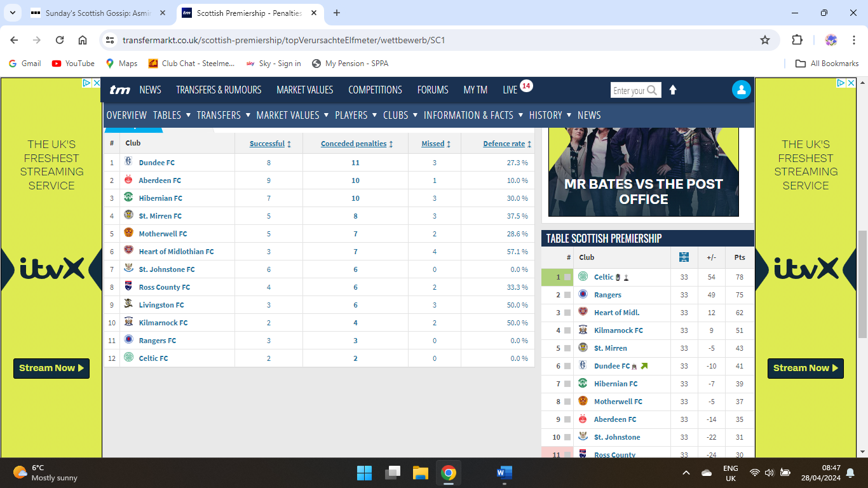Reload the page with the refresh icon
The height and width of the screenshot is (488, 868).
pyautogui.click(x=60, y=40)
